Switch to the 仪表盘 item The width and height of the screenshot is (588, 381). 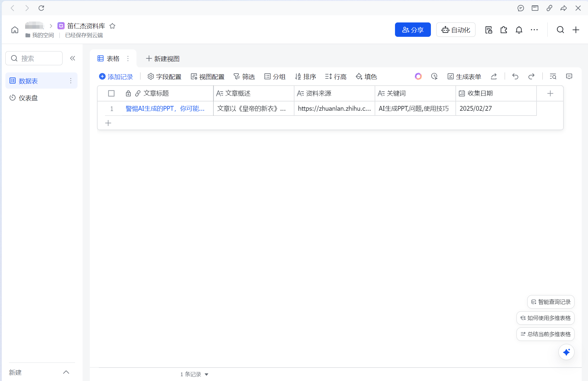tap(28, 98)
